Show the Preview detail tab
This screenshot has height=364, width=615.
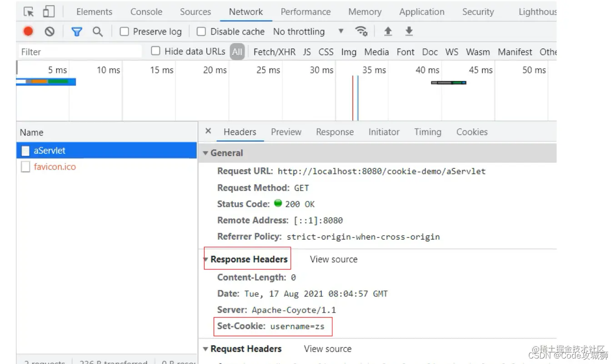point(286,132)
